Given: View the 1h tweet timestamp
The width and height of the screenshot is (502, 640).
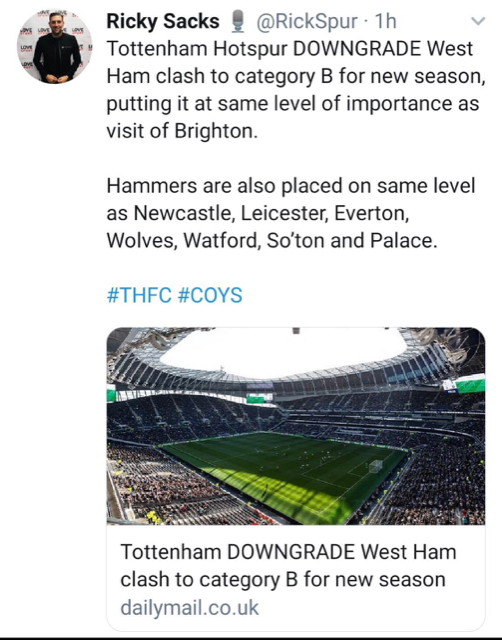Looking at the screenshot, I should point(385,21).
